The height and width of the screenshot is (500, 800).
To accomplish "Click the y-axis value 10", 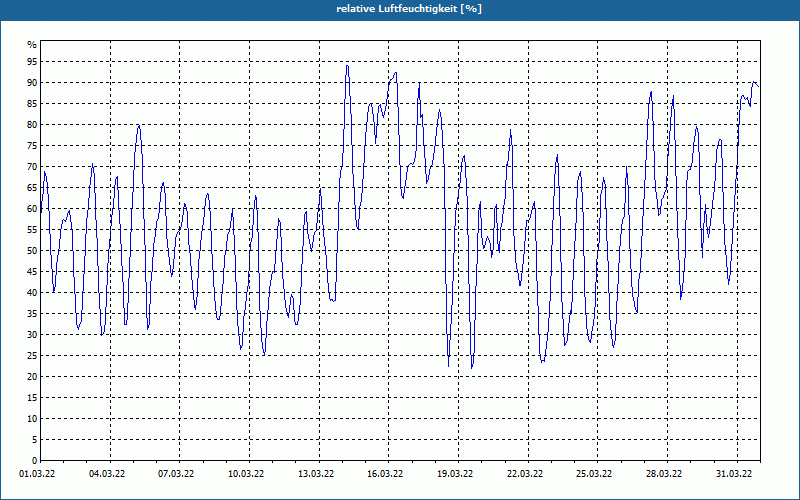I will (x=32, y=419).
